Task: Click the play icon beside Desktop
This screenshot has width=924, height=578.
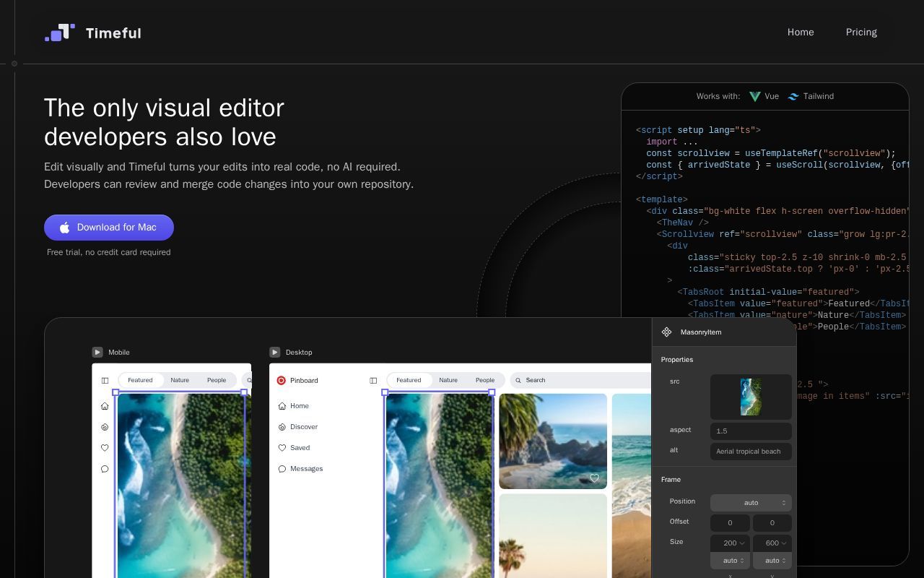Action: pyautogui.click(x=275, y=352)
